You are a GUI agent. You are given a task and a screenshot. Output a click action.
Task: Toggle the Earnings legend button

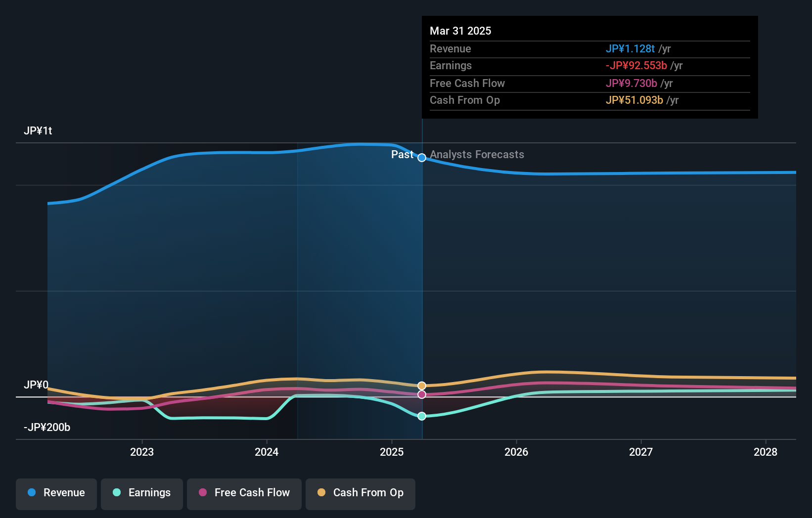(x=142, y=494)
